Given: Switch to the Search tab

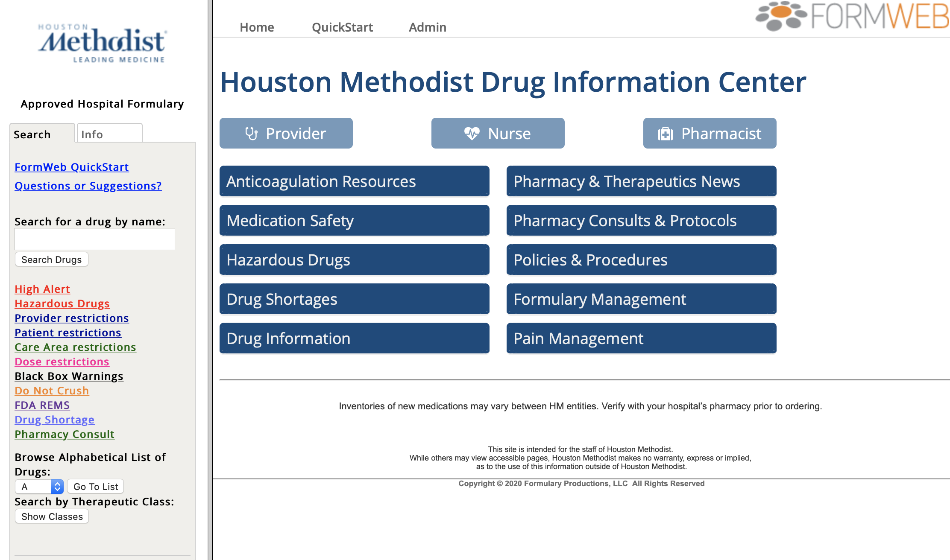Looking at the screenshot, I should [42, 134].
